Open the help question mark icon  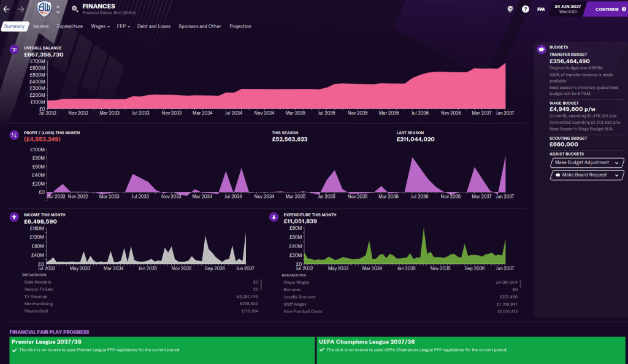click(x=525, y=9)
